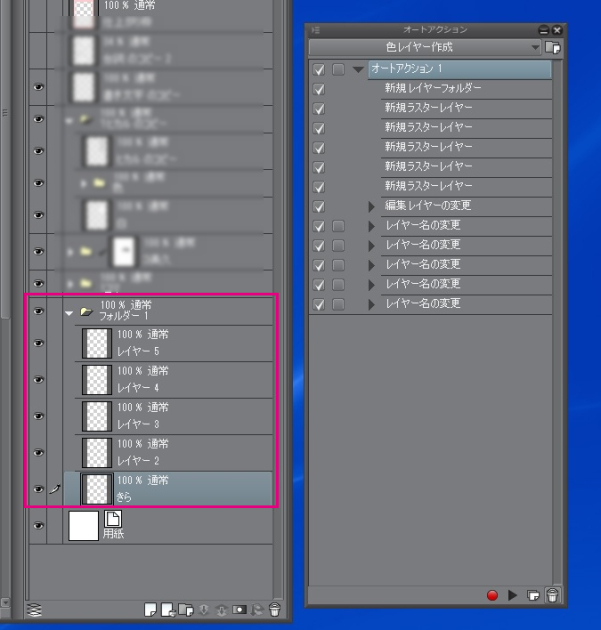This screenshot has height=630, width=601.
Task: Select the レイヤー 2 layer row
Action: coord(174,453)
